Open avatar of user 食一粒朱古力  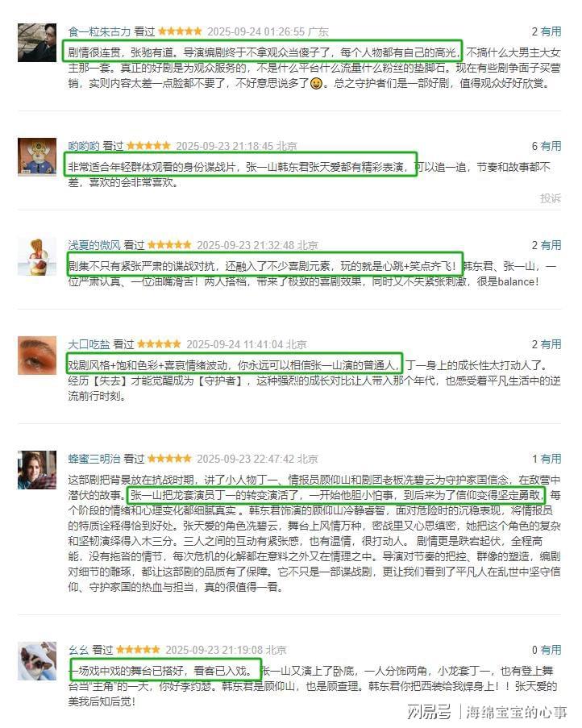pyautogui.click(x=37, y=43)
